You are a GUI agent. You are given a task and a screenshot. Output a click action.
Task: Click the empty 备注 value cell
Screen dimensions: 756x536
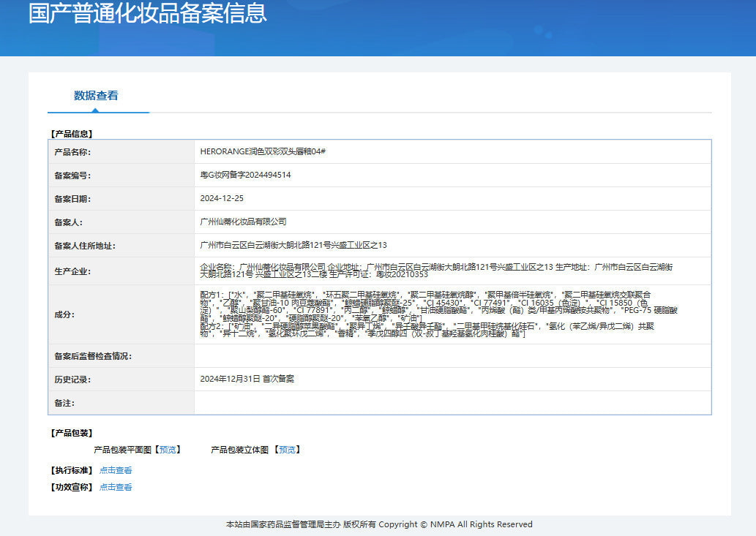click(452, 403)
